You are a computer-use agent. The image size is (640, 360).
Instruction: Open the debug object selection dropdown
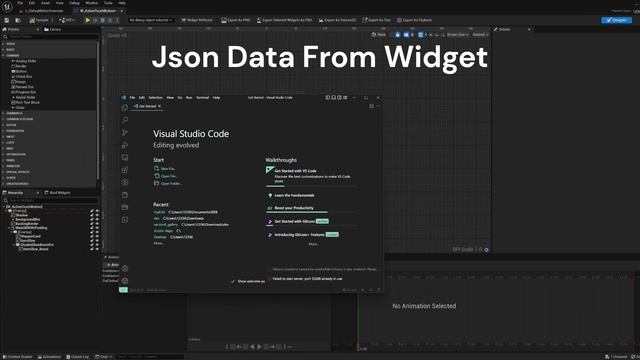pyautogui.click(x=151, y=20)
